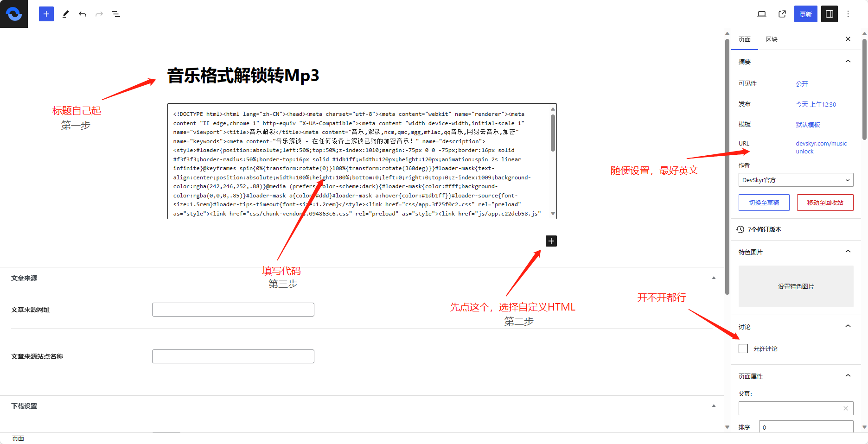The height and width of the screenshot is (444, 868).
Task: Collapse the 摘要 section
Action: tap(848, 61)
